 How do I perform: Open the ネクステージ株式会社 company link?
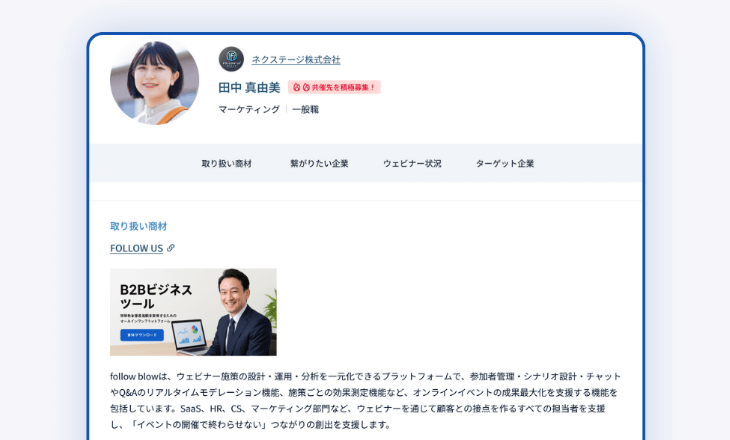(x=296, y=60)
